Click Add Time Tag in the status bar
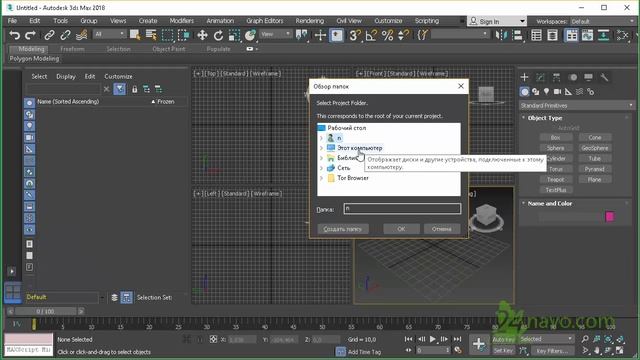 (x=364, y=352)
